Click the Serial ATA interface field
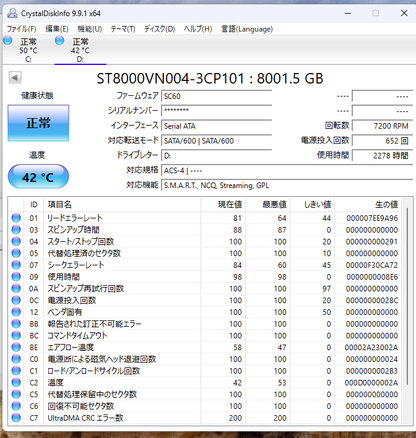This screenshot has width=416, height=438. point(216,126)
